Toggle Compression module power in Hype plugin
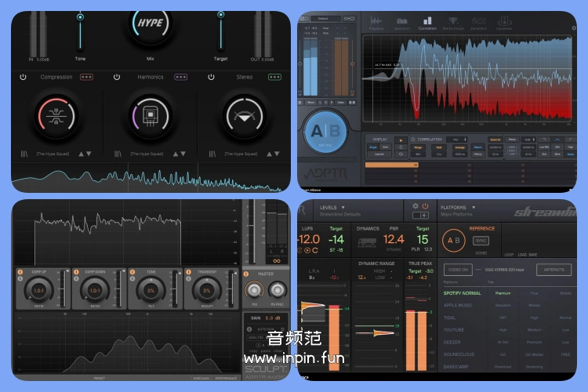The height and width of the screenshot is (392, 588). coord(23,77)
